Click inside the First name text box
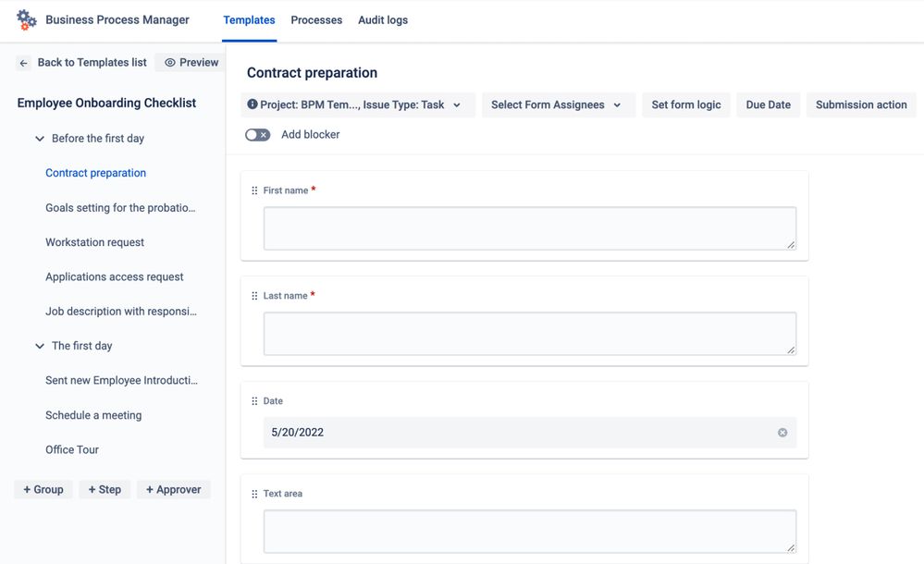Screen dimensions: 924x564 tap(530, 228)
